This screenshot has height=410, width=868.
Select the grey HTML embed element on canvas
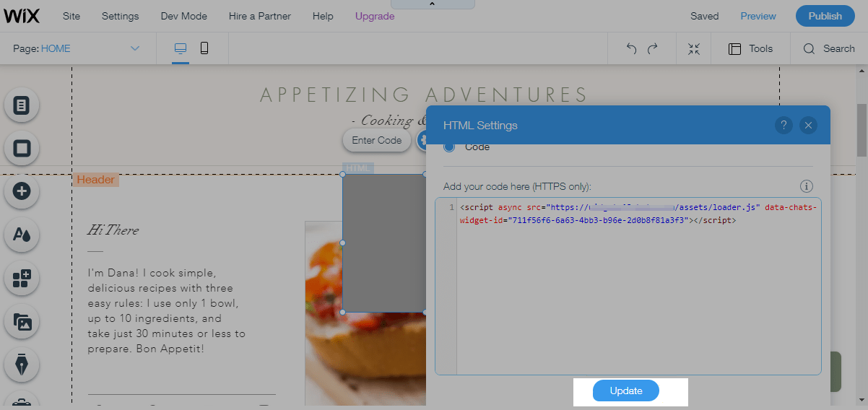pos(383,243)
